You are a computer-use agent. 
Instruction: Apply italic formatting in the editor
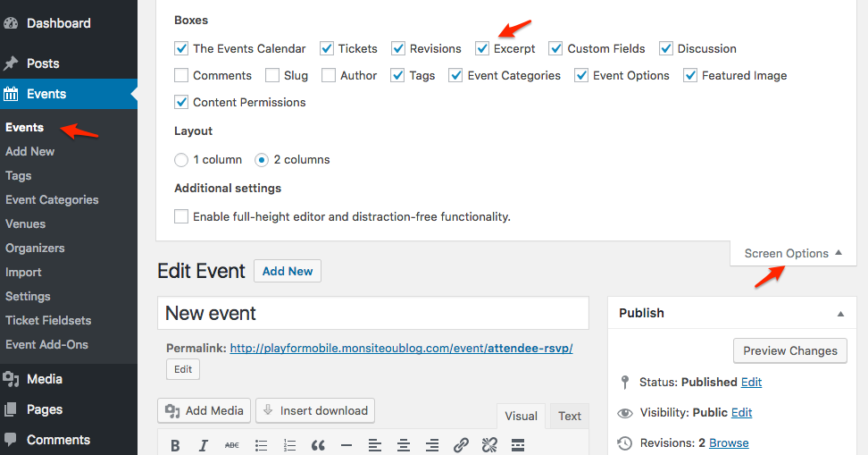coord(204,445)
